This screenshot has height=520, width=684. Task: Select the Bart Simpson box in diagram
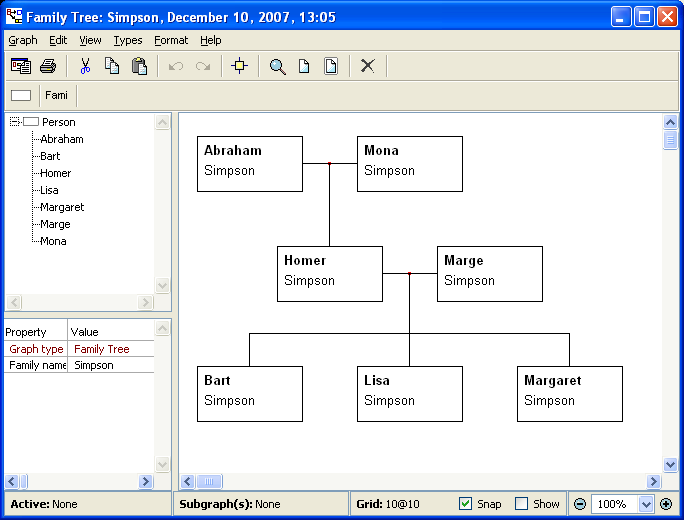coord(250,394)
